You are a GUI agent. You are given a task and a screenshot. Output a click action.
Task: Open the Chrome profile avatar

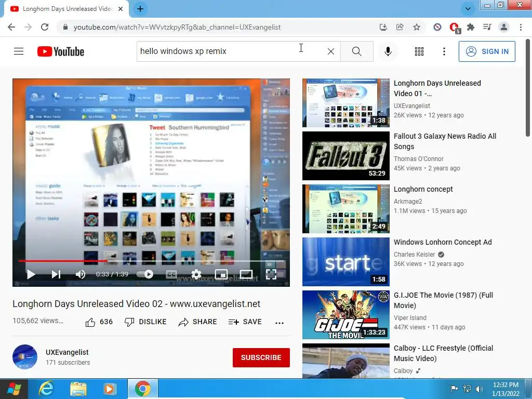(x=504, y=27)
